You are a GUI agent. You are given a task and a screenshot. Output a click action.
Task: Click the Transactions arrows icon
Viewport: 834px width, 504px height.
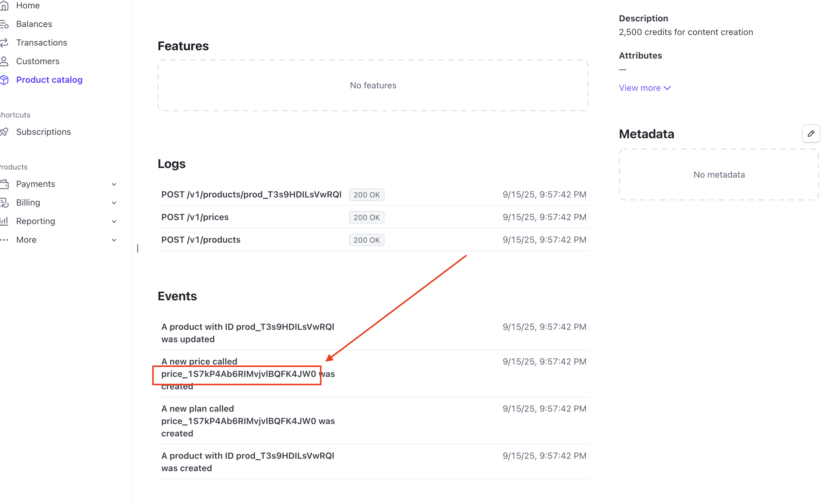[4, 43]
